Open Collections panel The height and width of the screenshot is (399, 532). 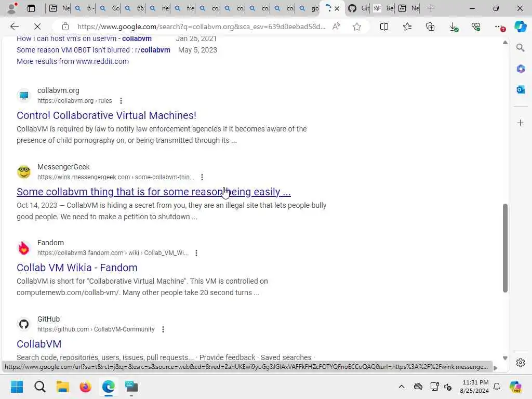[x=430, y=26]
